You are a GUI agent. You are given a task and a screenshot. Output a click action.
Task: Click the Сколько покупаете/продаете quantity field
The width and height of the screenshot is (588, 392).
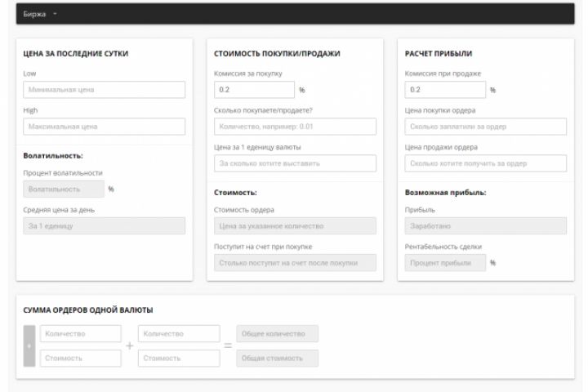pos(295,127)
